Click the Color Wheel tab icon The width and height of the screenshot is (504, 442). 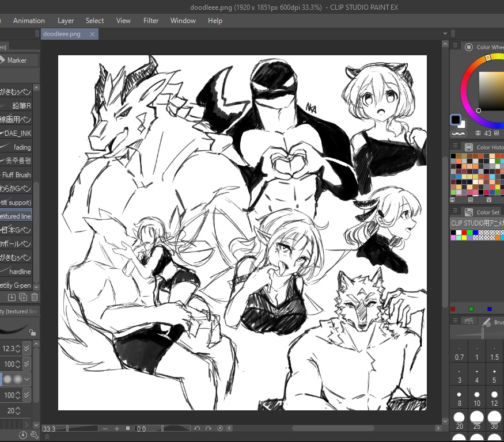click(x=469, y=47)
